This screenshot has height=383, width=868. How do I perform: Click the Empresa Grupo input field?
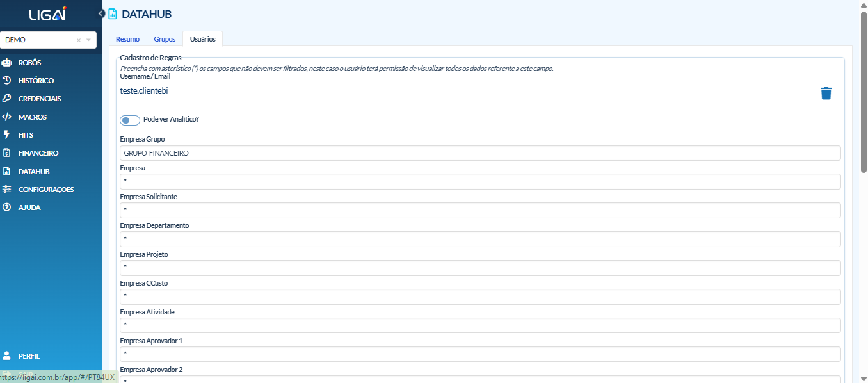(x=480, y=153)
